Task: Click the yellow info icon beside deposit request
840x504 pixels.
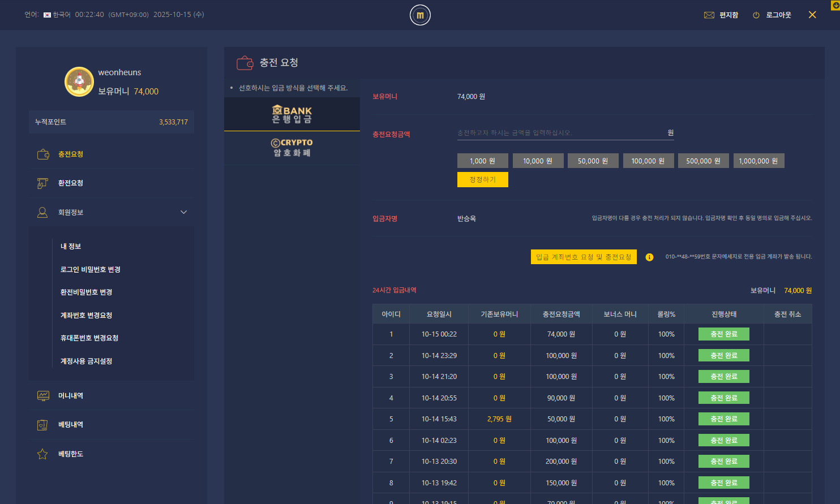Action: tap(649, 257)
